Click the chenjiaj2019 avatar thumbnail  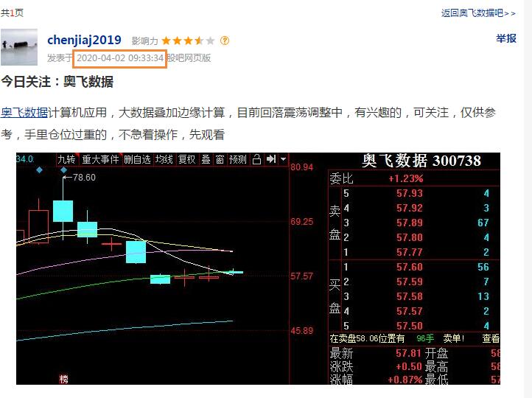click(x=19, y=47)
